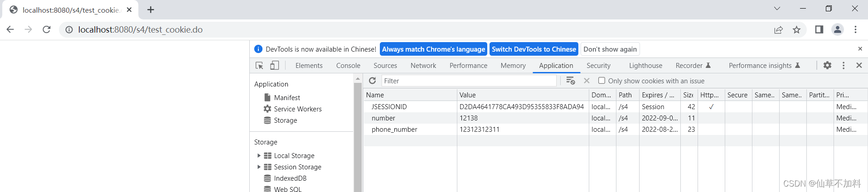Click the inspect element picker icon
868x192 pixels.
259,66
